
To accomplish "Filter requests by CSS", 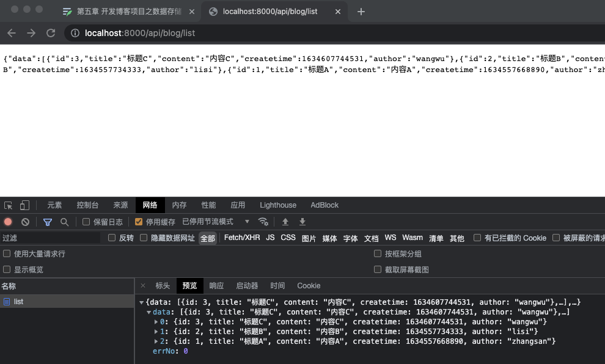I will pyautogui.click(x=288, y=238).
